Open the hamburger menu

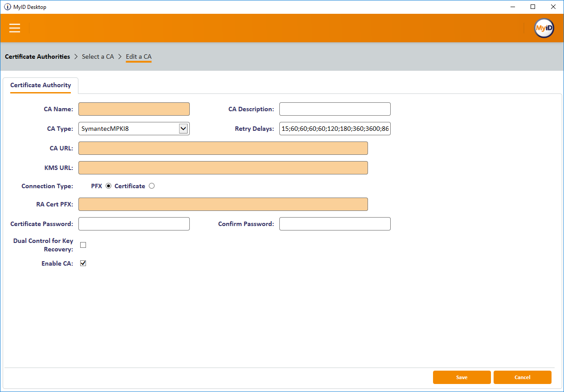pyautogui.click(x=15, y=28)
